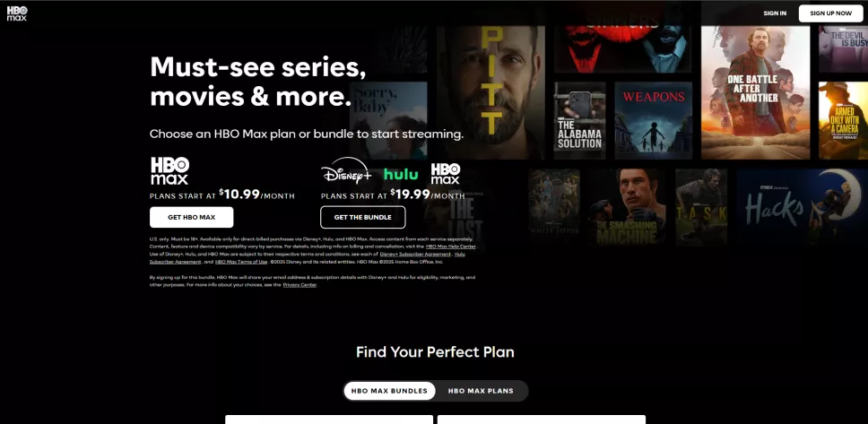This screenshot has height=424, width=868.
Task: Click the Disney+ logo in the bundle
Action: [346, 171]
